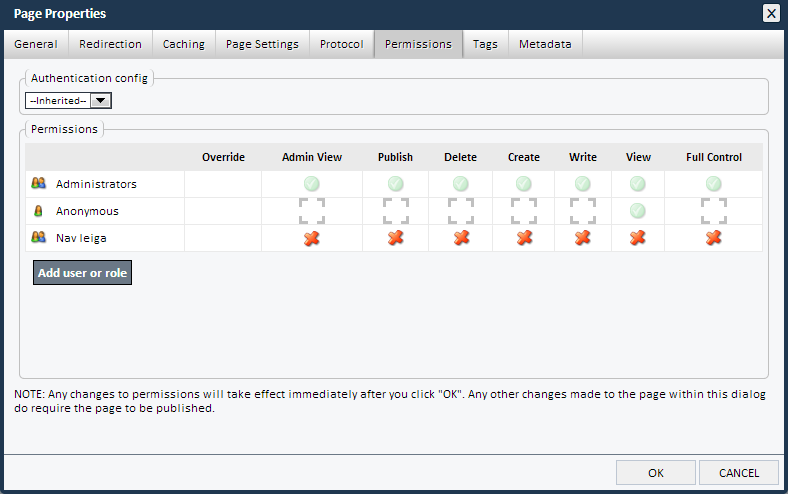Click the CANCEL button
Image resolution: width=788 pixels, height=494 pixels.
click(x=739, y=473)
